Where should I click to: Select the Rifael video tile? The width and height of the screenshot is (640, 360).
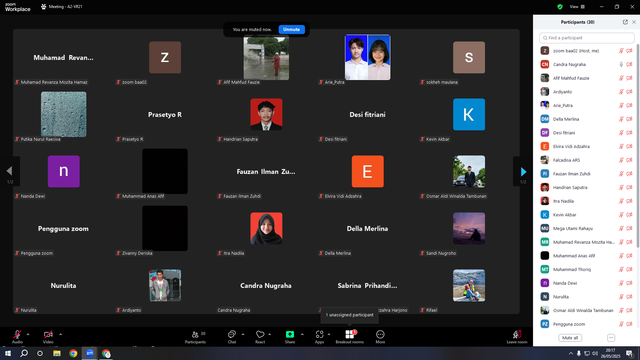469,285
